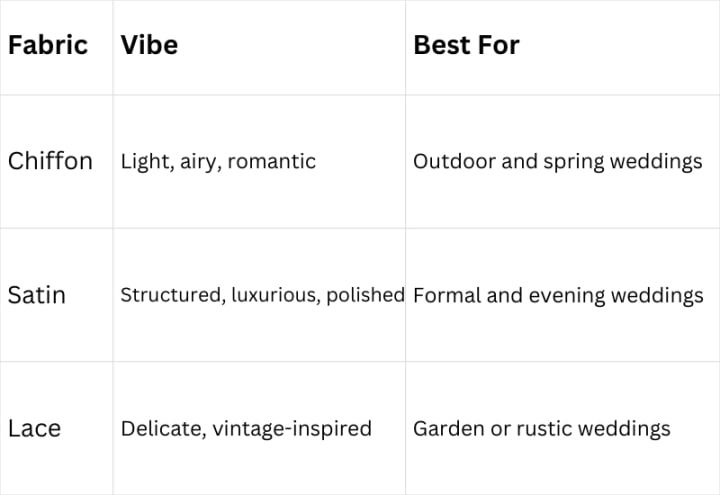Click the Delicate, vintage-inspired cell
This screenshot has width=720, height=495.
coord(259,428)
